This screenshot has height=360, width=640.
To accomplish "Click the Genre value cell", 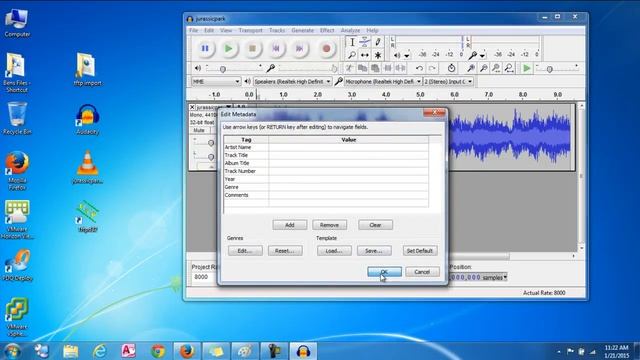I will (x=349, y=187).
